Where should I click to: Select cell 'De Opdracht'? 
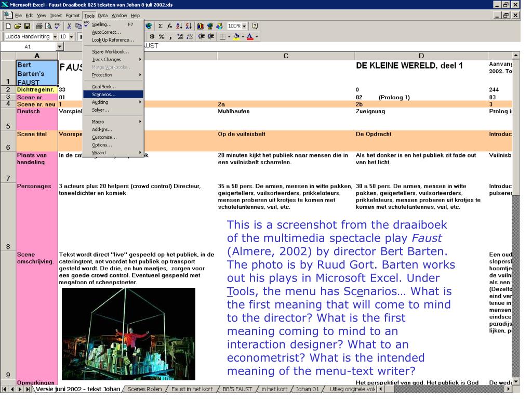tap(421, 141)
